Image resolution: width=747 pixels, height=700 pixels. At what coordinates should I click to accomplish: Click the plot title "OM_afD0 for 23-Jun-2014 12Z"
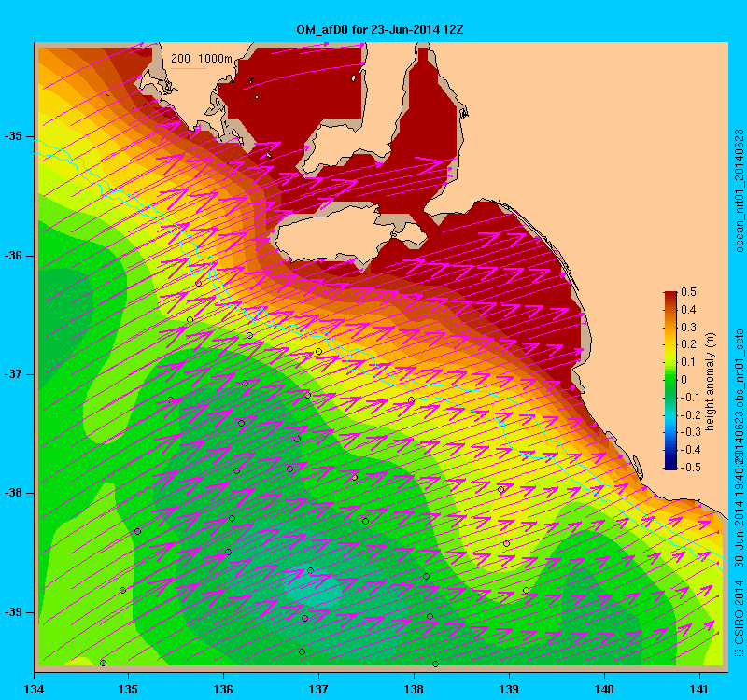tap(380, 30)
